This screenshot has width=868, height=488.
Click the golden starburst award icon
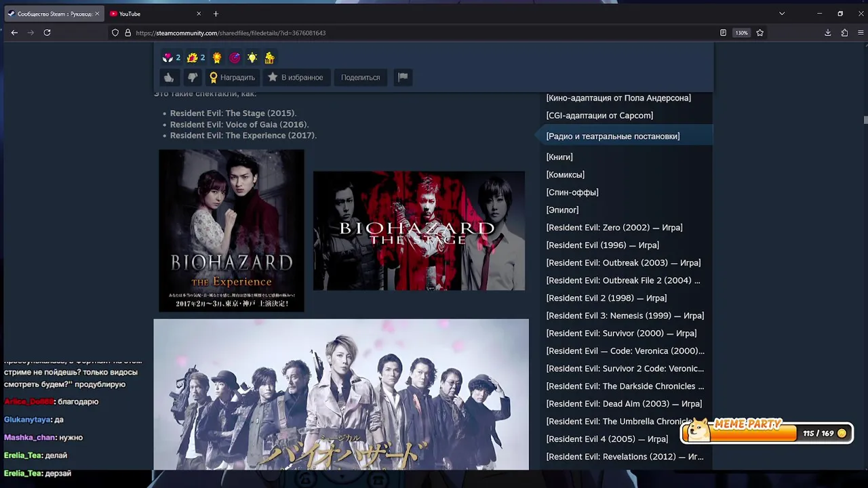pyautogui.click(x=217, y=58)
